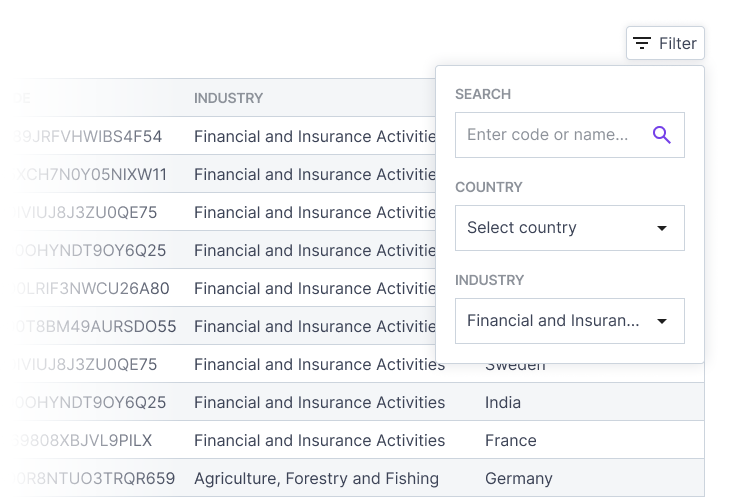735x497 pixels.
Task: Click the INDUSTRY column header
Action: [229, 98]
